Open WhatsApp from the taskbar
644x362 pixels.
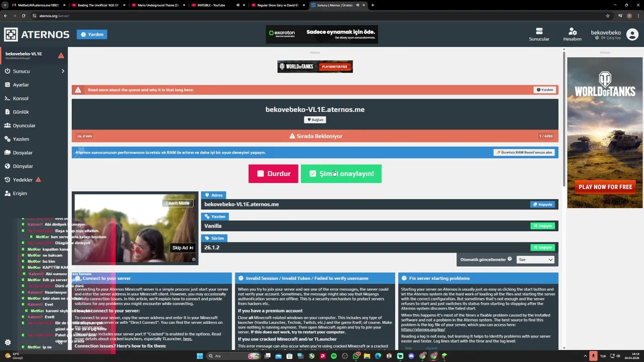(356, 356)
